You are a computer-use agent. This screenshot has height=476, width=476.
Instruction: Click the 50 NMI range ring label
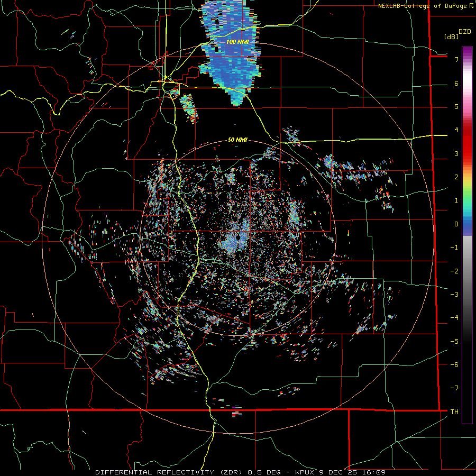coord(237,140)
